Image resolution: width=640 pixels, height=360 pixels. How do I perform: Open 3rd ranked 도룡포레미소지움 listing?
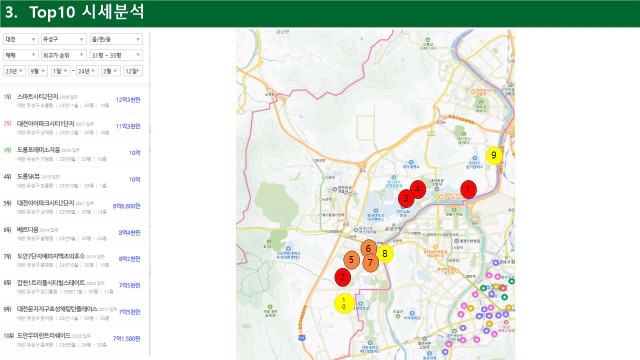coord(72,154)
